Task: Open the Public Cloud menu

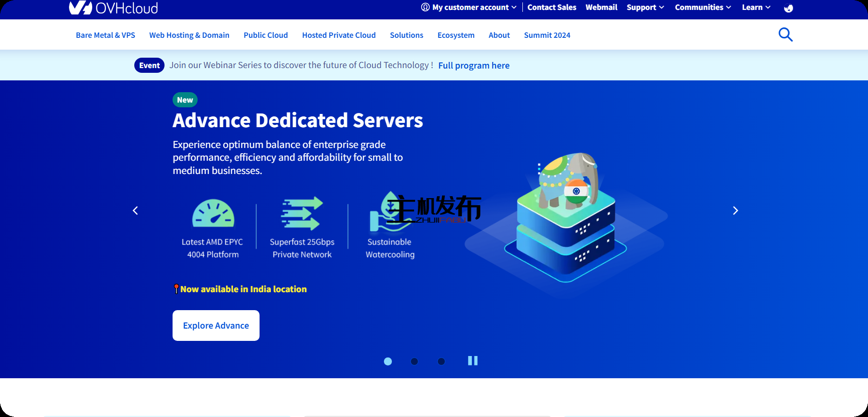Action: (x=266, y=35)
